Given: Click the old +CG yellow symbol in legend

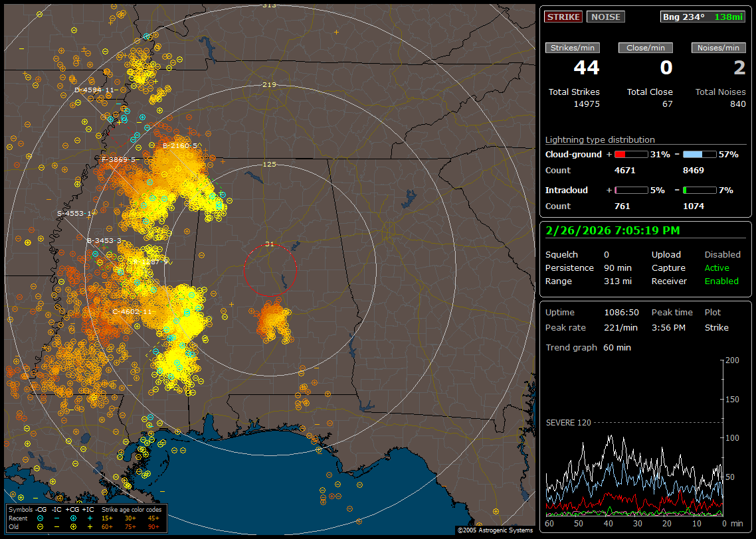Looking at the screenshot, I should (x=73, y=526).
